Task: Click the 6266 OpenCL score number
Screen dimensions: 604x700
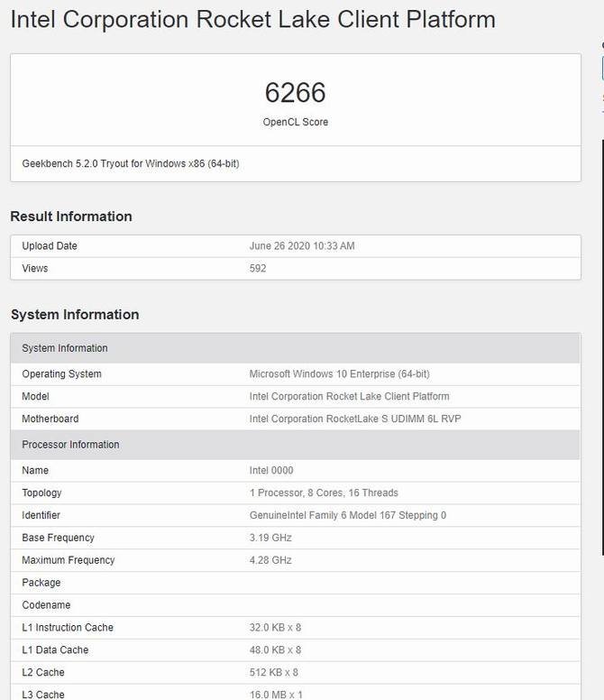Action: click(295, 93)
